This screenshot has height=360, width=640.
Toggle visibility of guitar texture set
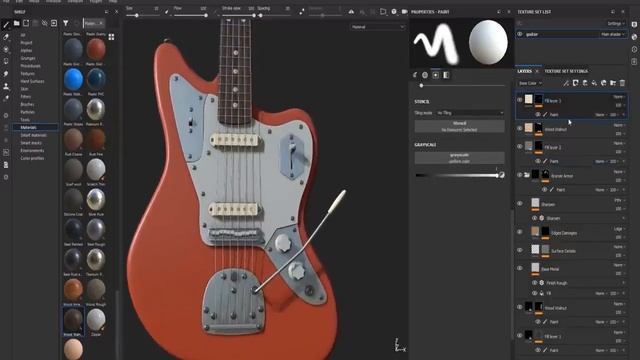point(520,34)
